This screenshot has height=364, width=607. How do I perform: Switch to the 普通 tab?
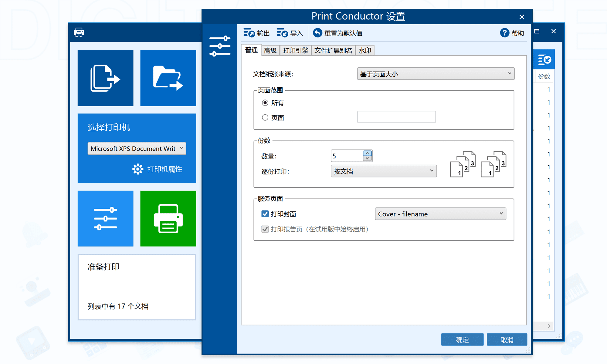coord(251,50)
